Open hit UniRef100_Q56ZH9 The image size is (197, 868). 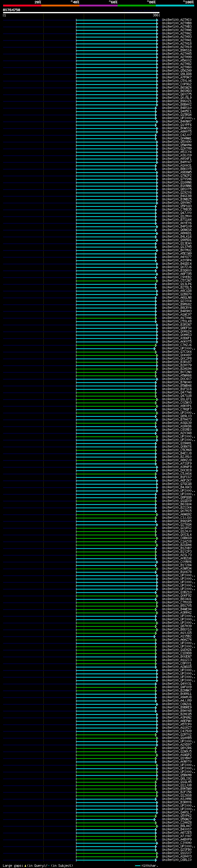[x=177, y=71]
